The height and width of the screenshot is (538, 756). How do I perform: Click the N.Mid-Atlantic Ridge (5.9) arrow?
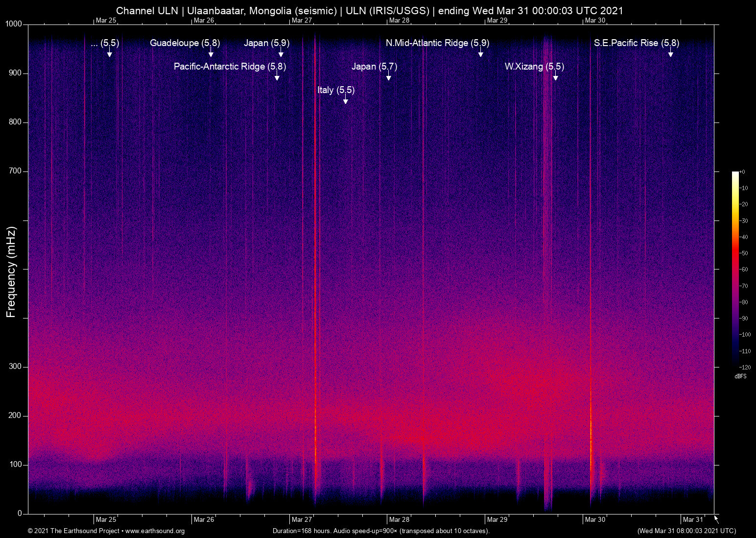point(480,55)
